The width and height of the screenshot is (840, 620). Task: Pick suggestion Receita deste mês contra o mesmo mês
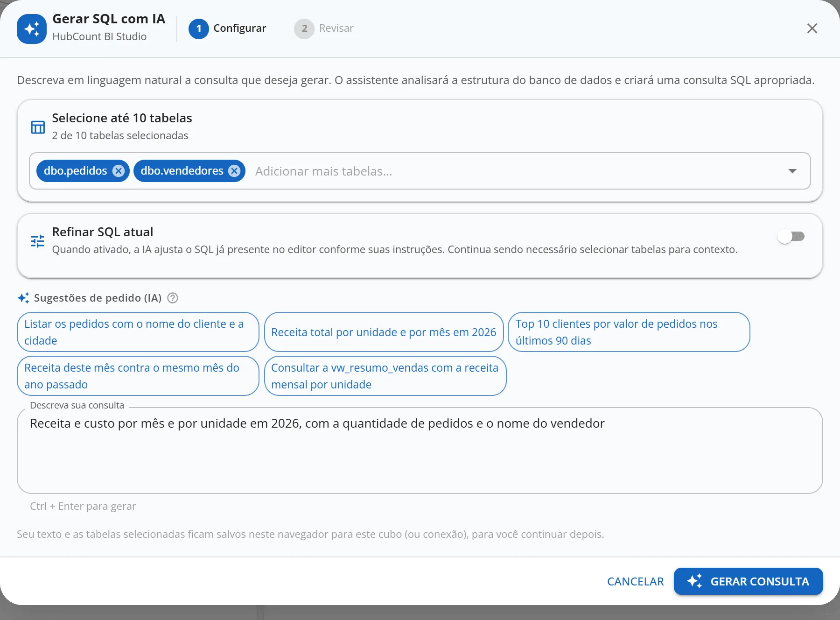point(138,376)
